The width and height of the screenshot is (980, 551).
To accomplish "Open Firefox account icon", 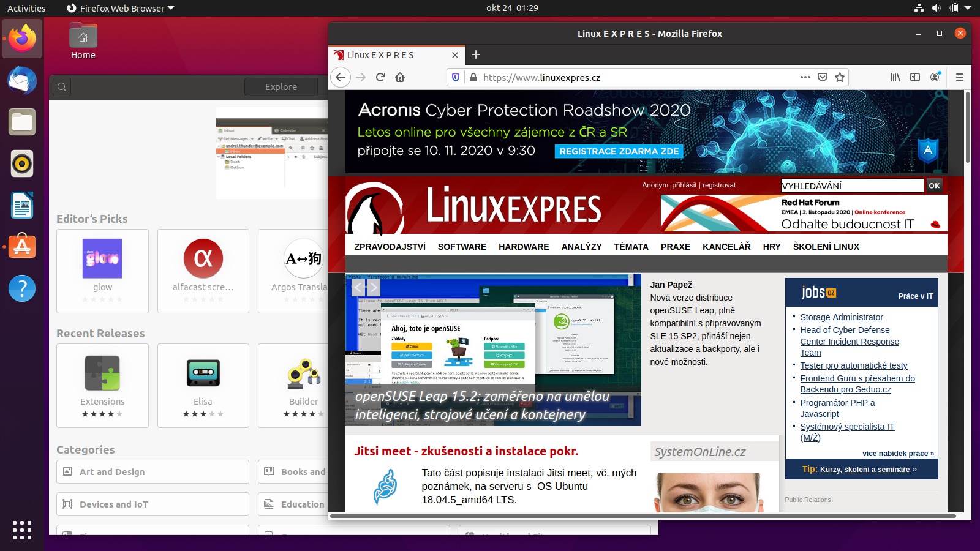I will point(935,77).
